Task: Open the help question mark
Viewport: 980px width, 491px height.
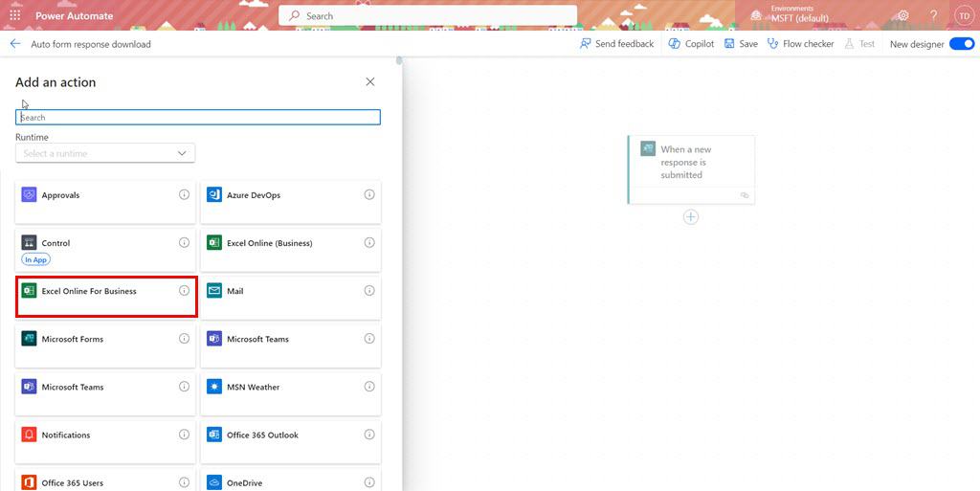Action: point(934,15)
